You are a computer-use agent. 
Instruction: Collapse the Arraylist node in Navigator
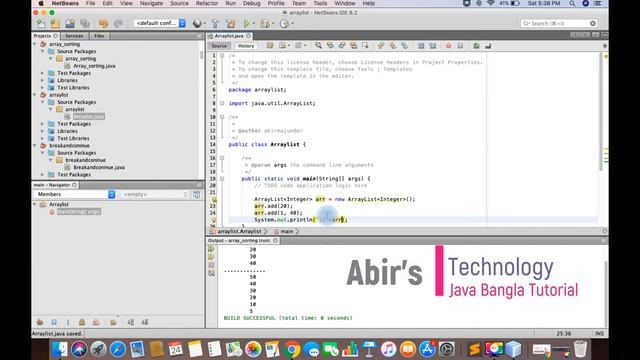point(35,204)
